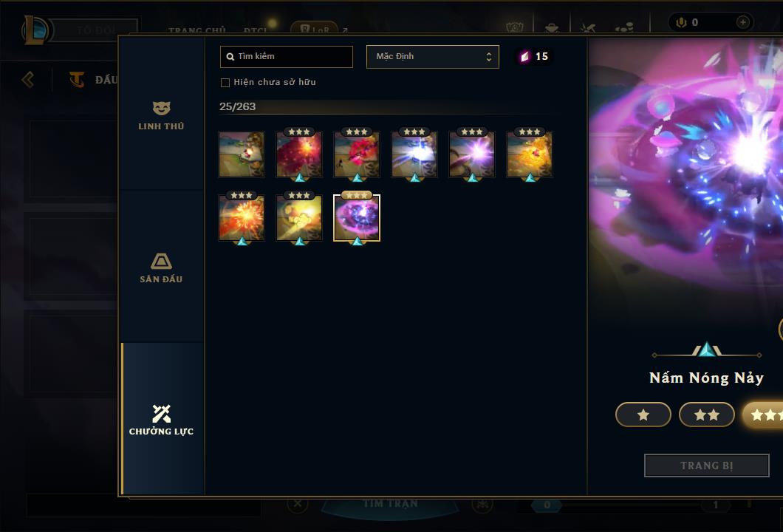Screen dimensions: 783x532
Task: Click the Chưởng Lực crossed swords icon
Action: click(x=161, y=413)
